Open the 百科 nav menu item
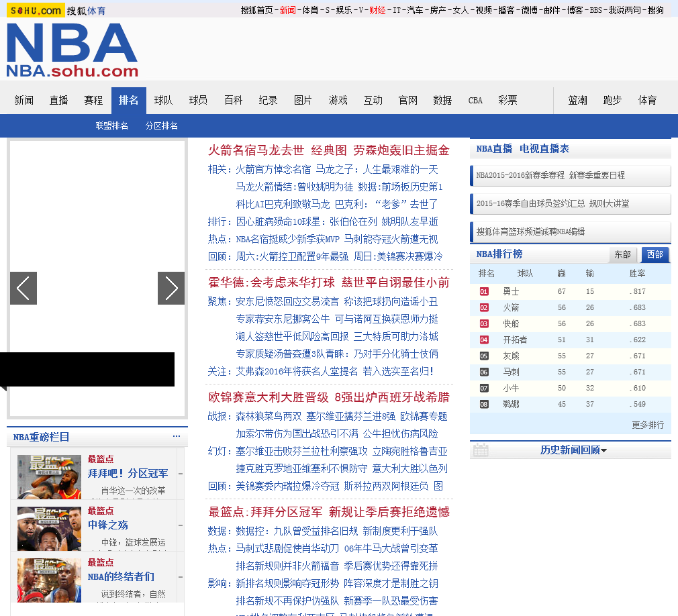The width and height of the screenshot is (678, 616). [234, 100]
